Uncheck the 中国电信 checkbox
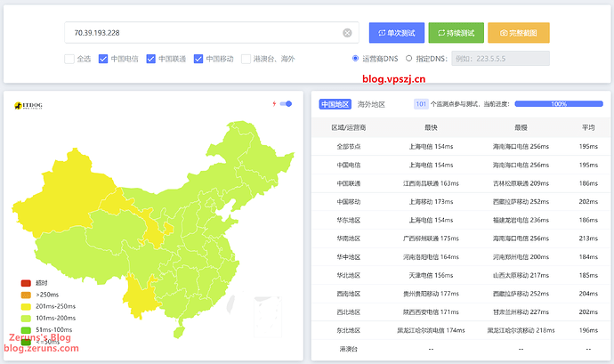The width and height of the screenshot is (614, 364). click(103, 59)
